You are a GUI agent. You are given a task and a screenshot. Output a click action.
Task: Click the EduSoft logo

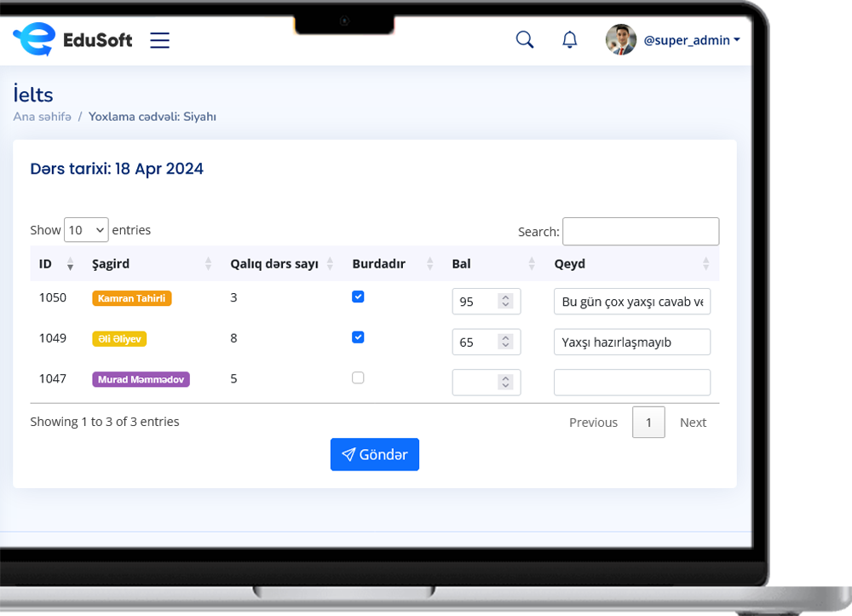[x=72, y=38]
